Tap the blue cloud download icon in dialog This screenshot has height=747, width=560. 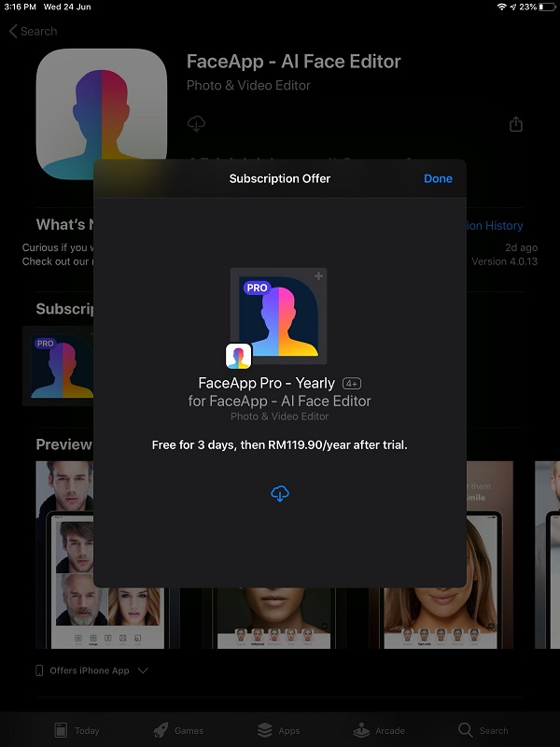point(280,494)
